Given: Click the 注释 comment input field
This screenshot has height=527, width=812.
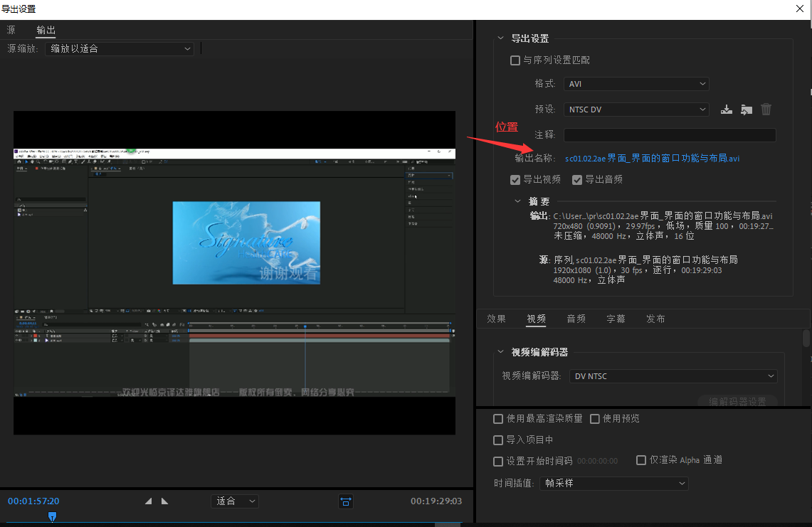Looking at the screenshot, I should [669, 134].
